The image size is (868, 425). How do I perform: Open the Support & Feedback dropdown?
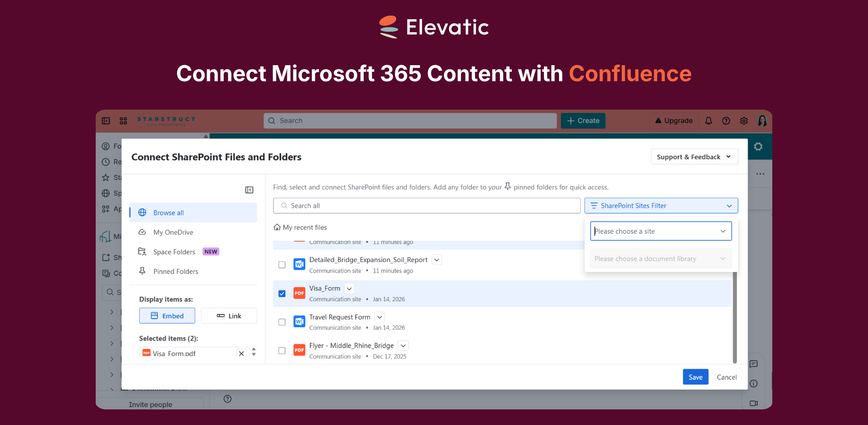tap(694, 156)
